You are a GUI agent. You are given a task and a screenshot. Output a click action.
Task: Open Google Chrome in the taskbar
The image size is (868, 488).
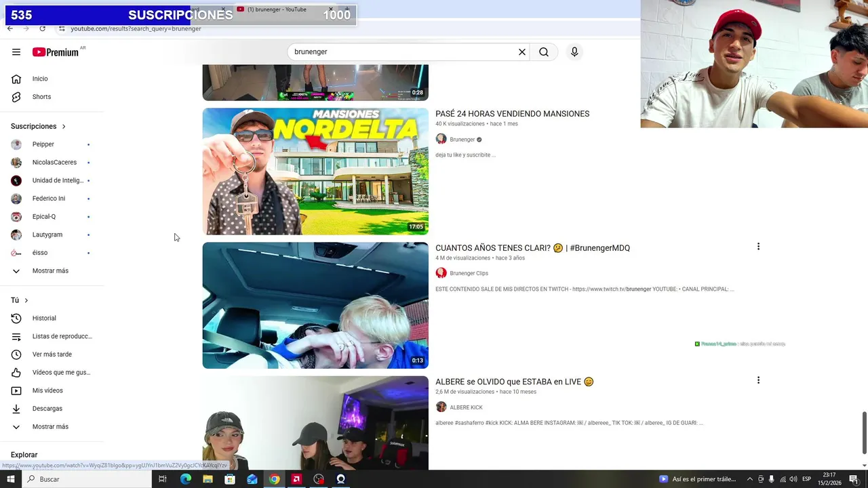(x=274, y=479)
